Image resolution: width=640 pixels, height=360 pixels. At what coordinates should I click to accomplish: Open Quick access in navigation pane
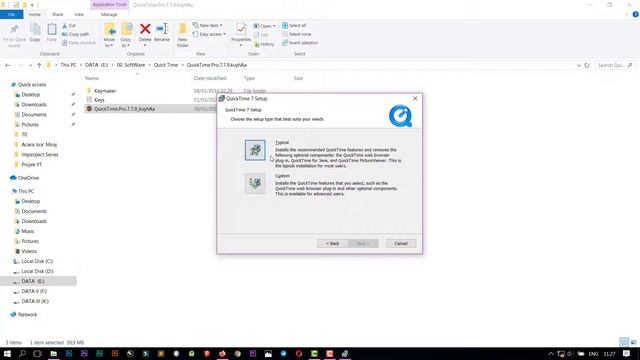(32, 84)
